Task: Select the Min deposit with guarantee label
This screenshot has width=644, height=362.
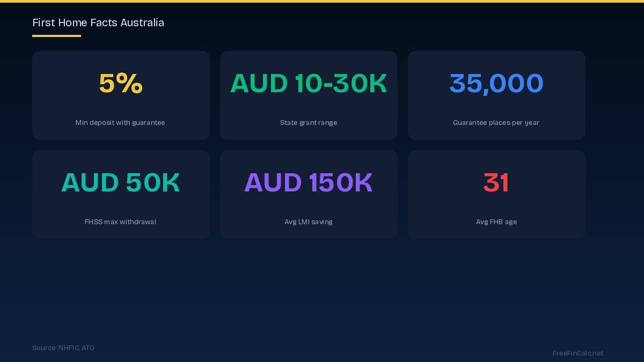Action: coord(120,123)
